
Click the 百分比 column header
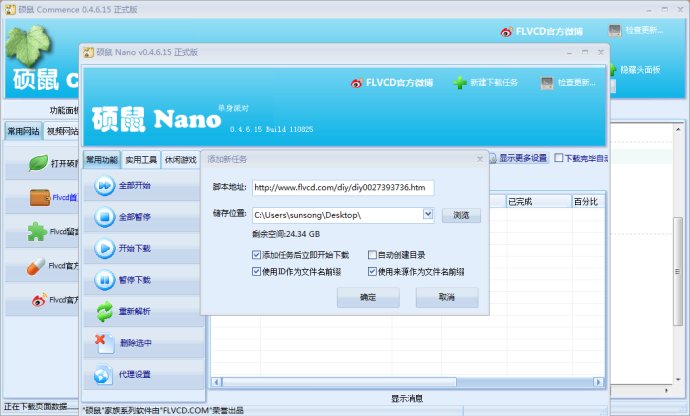click(588, 202)
